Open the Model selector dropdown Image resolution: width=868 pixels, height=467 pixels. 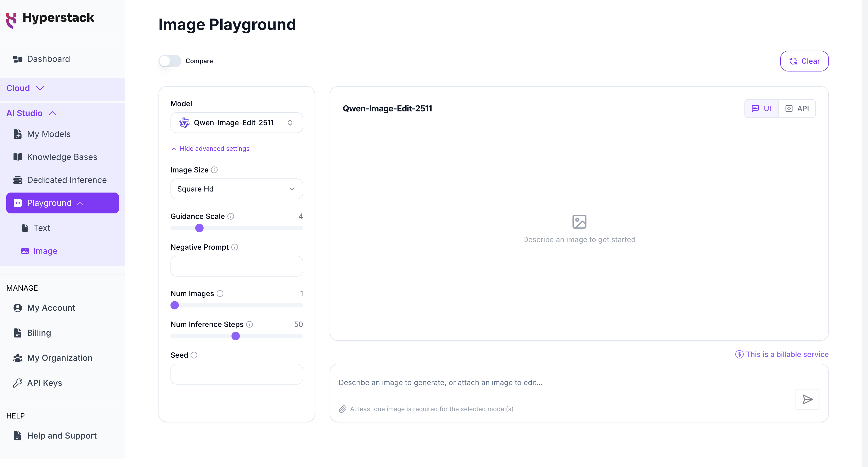click(236, 123)
